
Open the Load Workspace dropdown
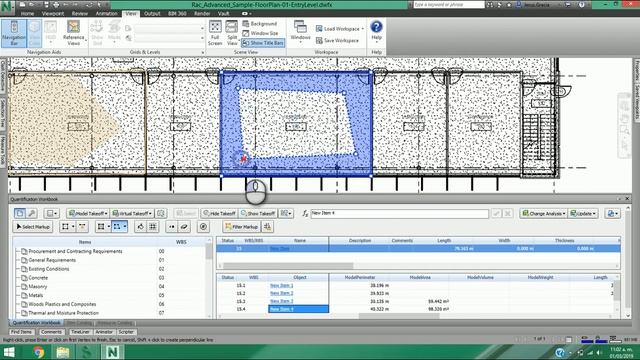(x=340, y=29)
